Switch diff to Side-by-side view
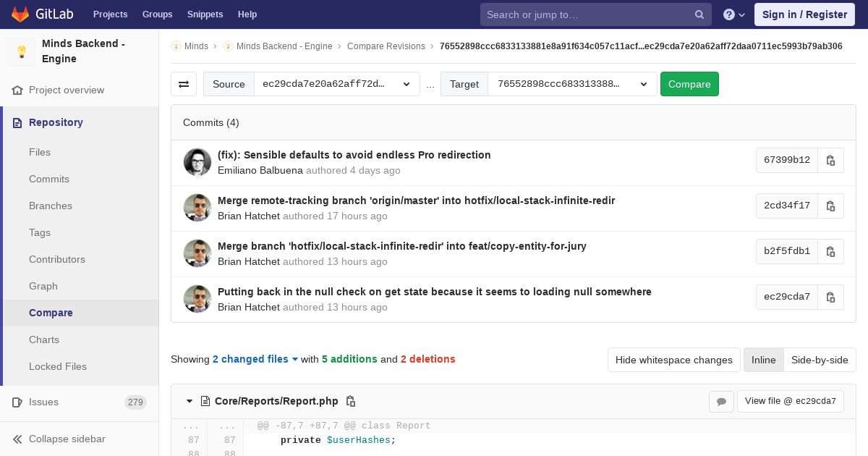This screenshot has width=868, height=456. [820, 360]
